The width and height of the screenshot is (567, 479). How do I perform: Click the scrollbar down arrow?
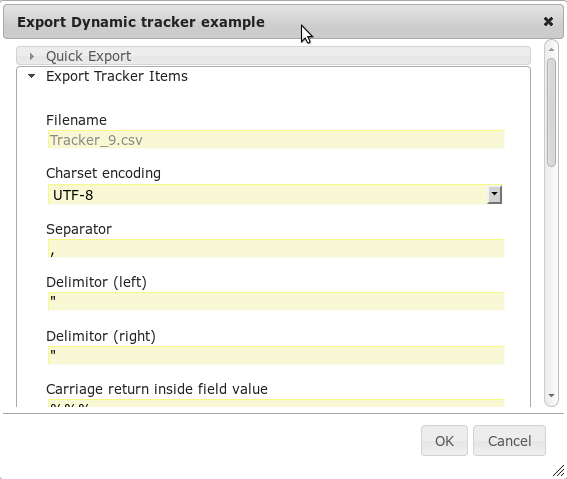click(x=551, y=395)
